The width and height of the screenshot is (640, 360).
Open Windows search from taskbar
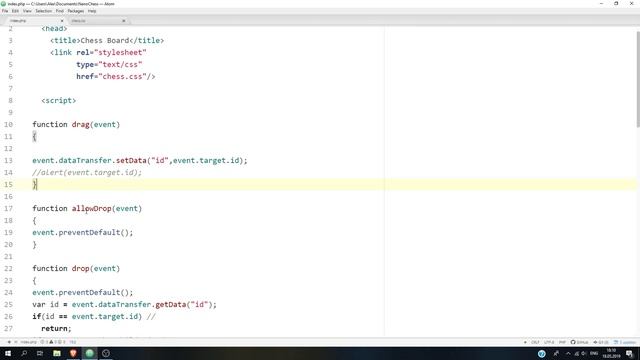(x=24, y=353)
